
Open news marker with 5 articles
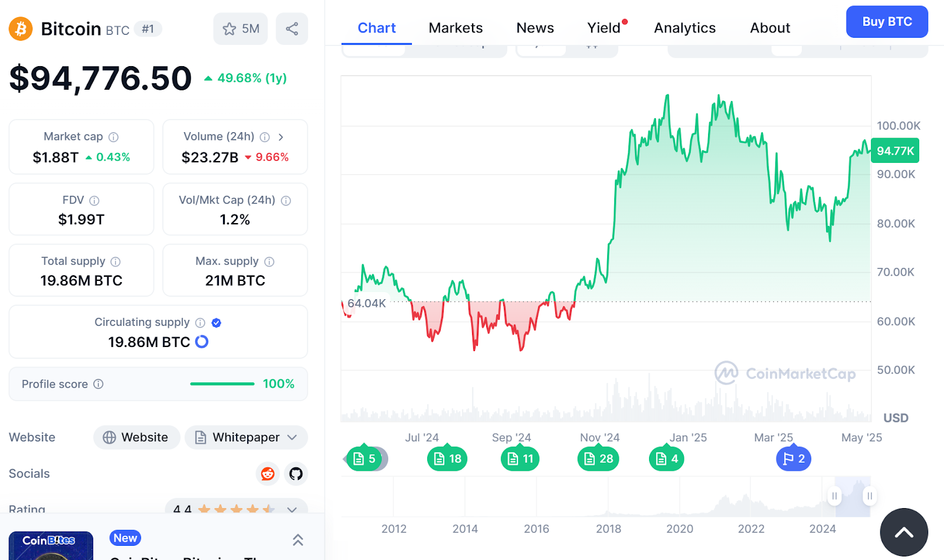coord(364,459)
